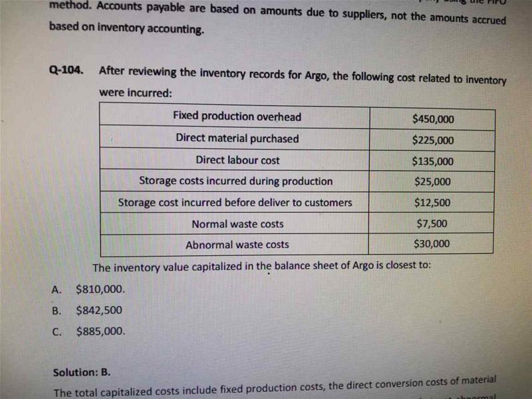This screenshot has width=532, height=399.
Task: Click the $25,000 amount cell
Action: tap(432, 182)
